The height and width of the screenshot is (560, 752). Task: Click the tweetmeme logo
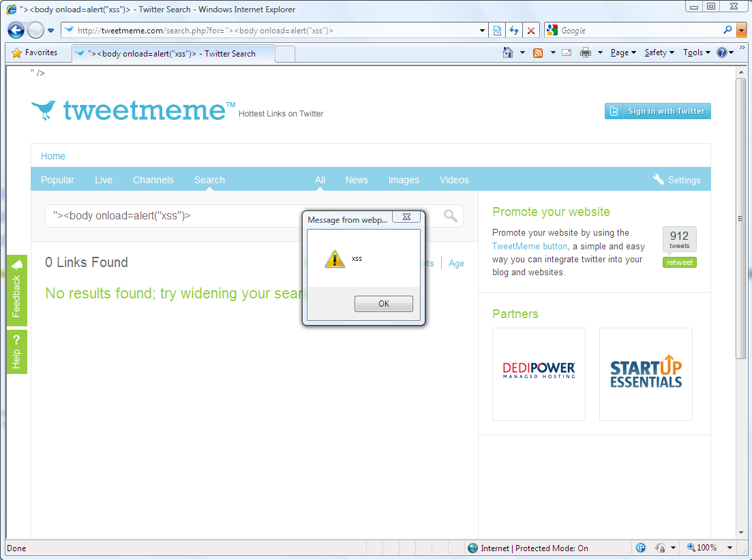[134, 110]
